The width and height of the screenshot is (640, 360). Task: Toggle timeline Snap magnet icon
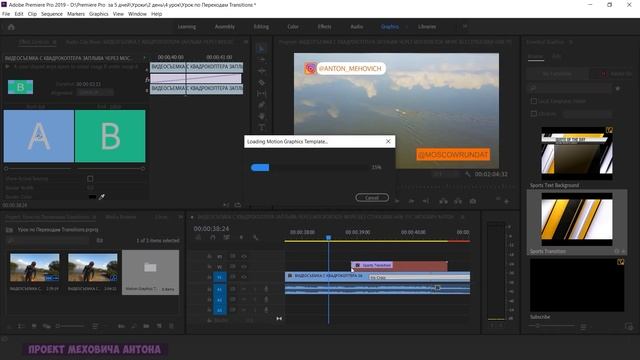[213, 238]
